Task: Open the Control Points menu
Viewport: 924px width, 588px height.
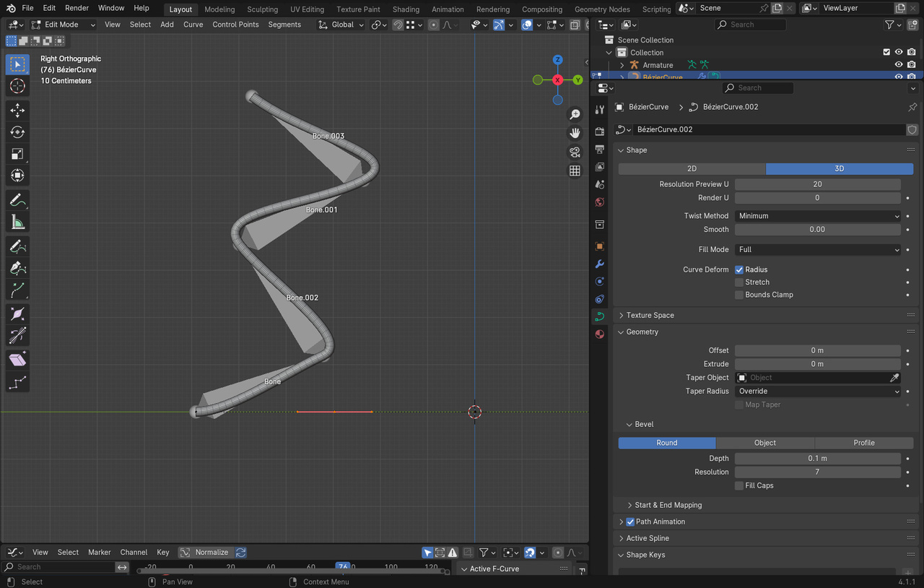Action: [x=235, y=25]
